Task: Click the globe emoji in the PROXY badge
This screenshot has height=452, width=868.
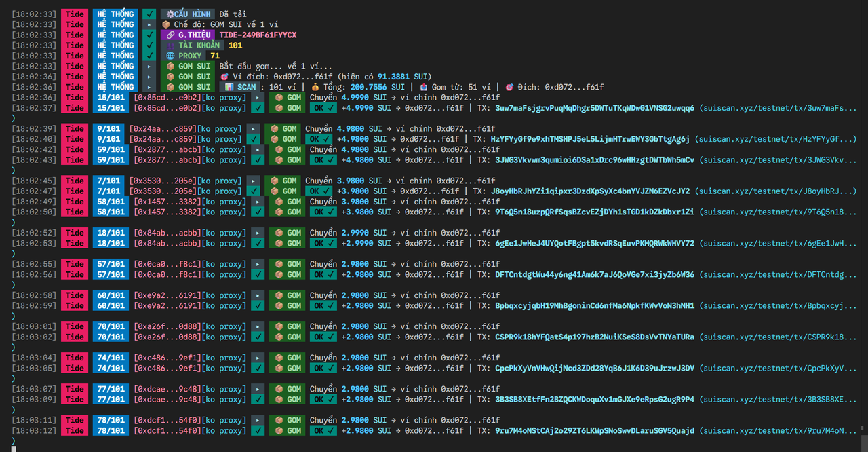Action: click(x=170, y=56)
